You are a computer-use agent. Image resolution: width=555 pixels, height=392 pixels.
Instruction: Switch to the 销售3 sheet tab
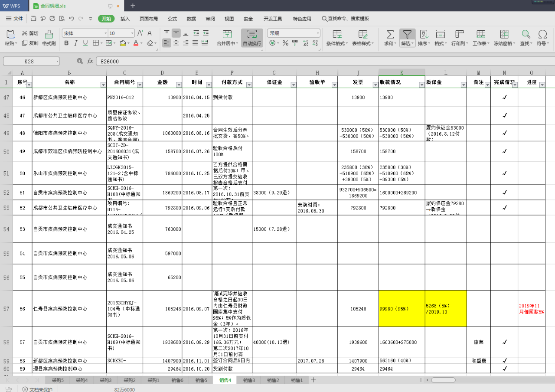point(248,380)
